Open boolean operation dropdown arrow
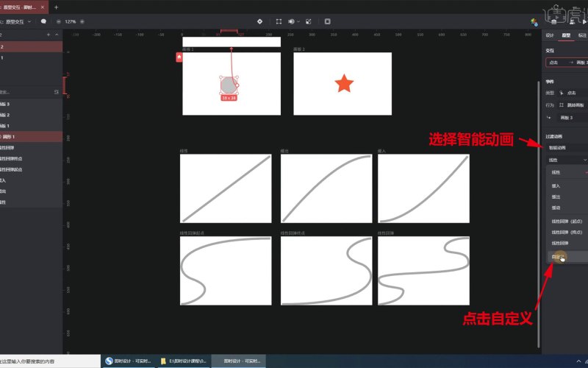 pos(298,22)
